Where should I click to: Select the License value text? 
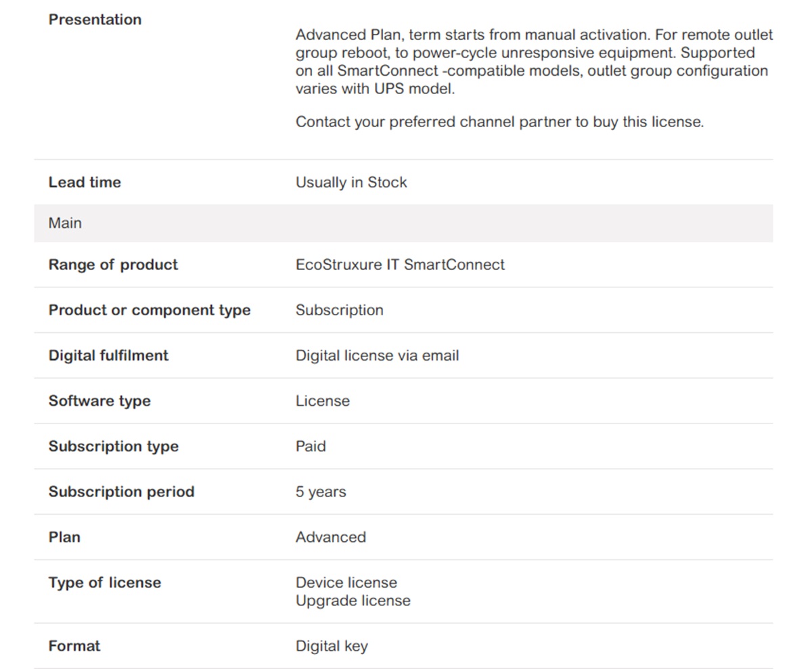(x=322, y=401)
